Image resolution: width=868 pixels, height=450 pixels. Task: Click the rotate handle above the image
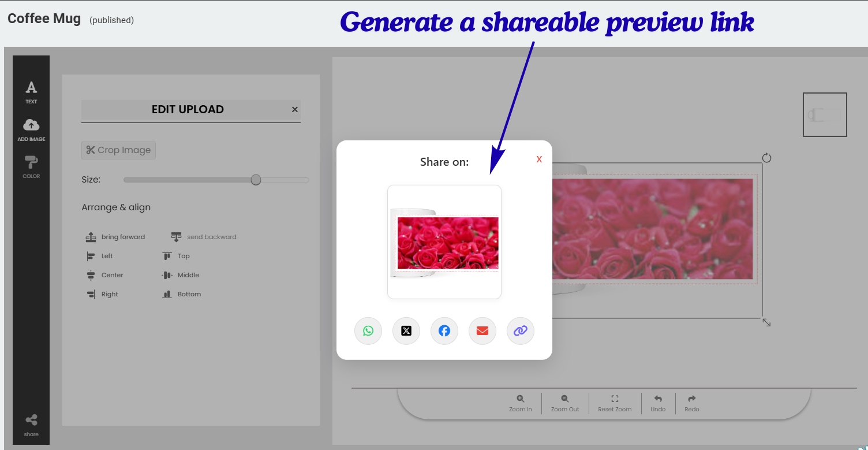(x=766, y=158)
